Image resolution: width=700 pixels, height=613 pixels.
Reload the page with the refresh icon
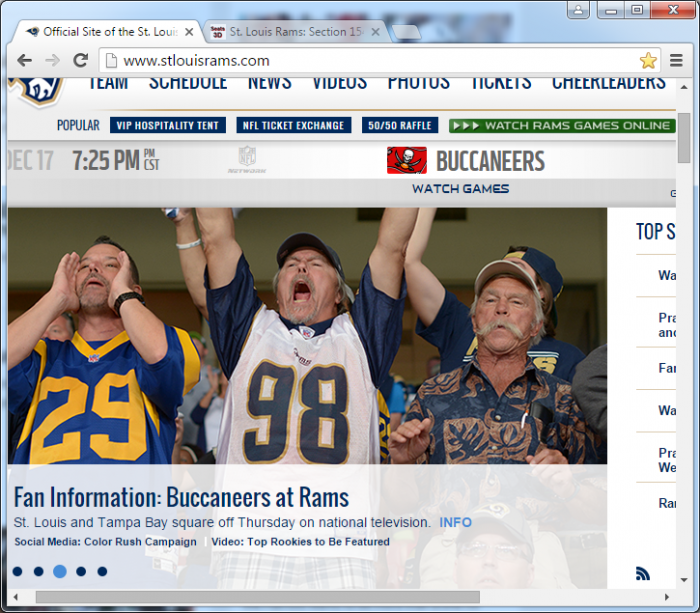80,60
